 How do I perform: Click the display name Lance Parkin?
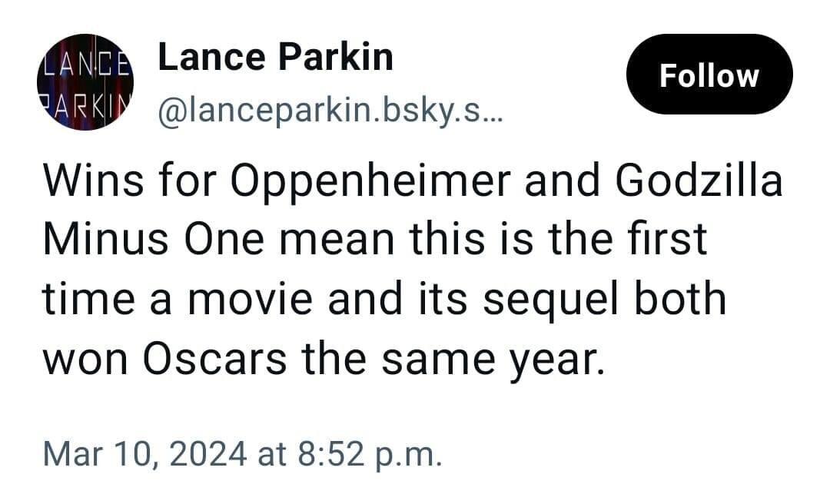(x=275, y=58)
